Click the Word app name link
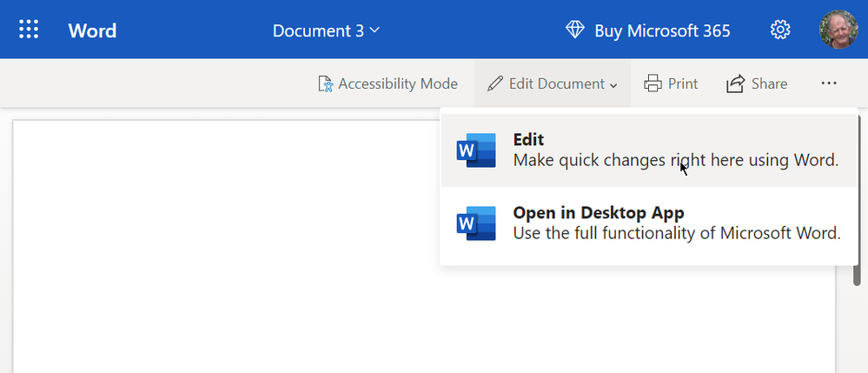868x373 pixels. [x=92, y=31]
